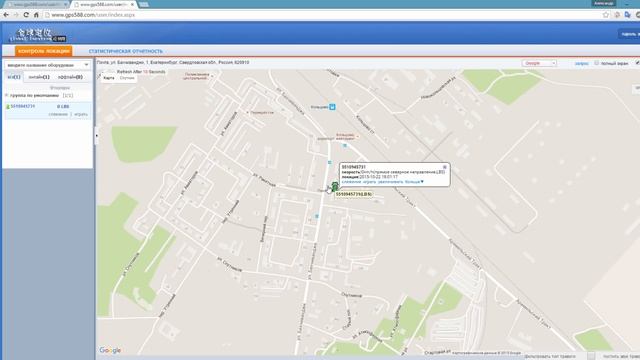The width and height of the screenshot is (640, 360).
Task: Switch to the location control tab
Action: 44,51
